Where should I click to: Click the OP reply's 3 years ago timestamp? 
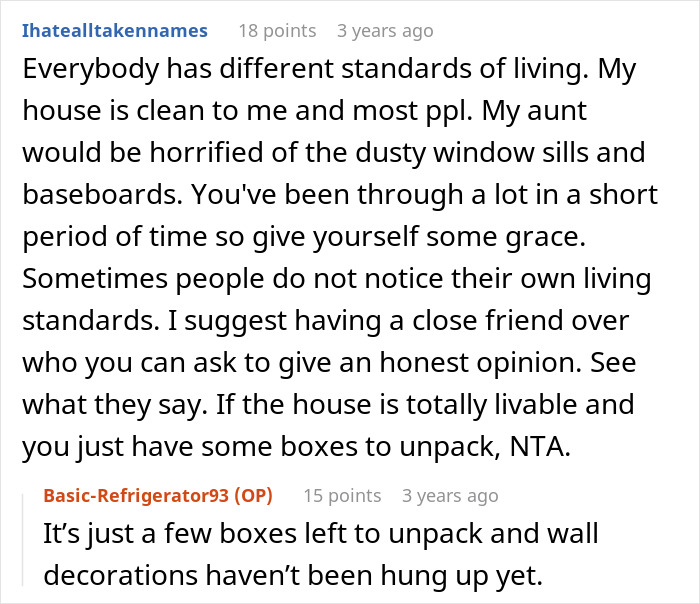(450, 495)
